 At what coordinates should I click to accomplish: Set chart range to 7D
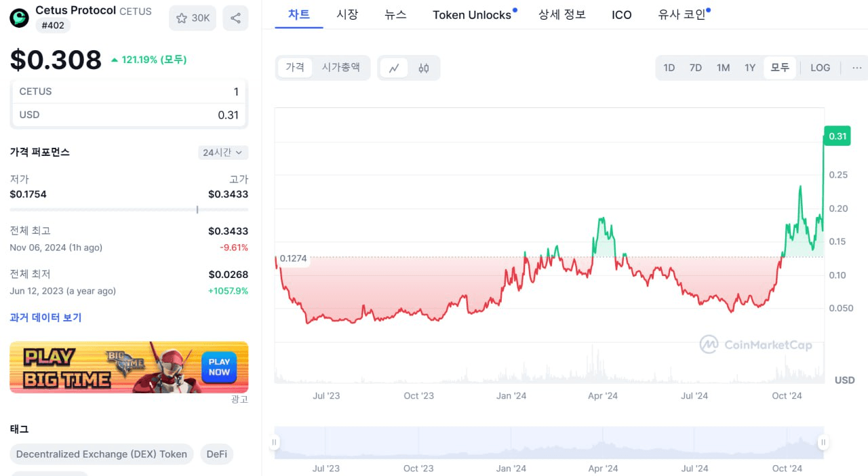coord(696,68)
